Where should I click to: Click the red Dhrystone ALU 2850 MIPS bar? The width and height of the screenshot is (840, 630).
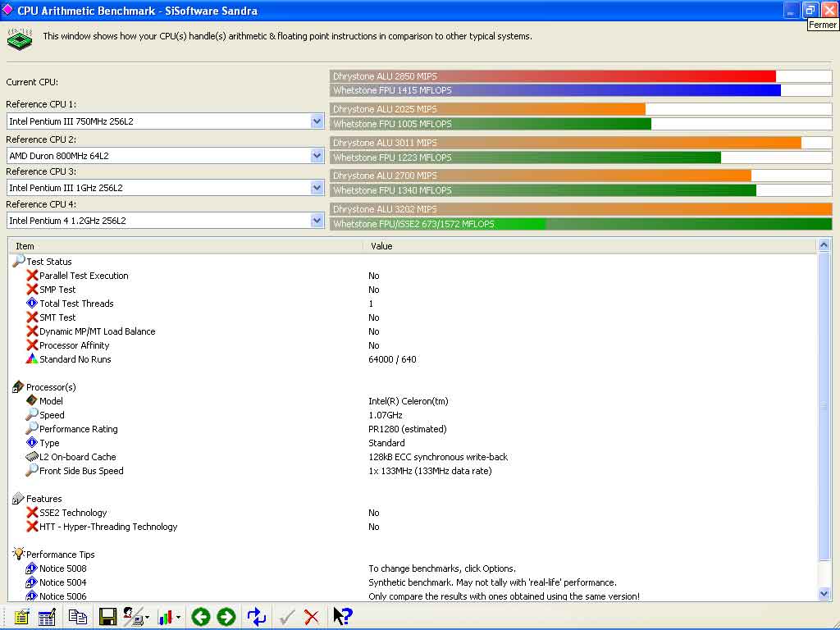click(x=553, y=76)
